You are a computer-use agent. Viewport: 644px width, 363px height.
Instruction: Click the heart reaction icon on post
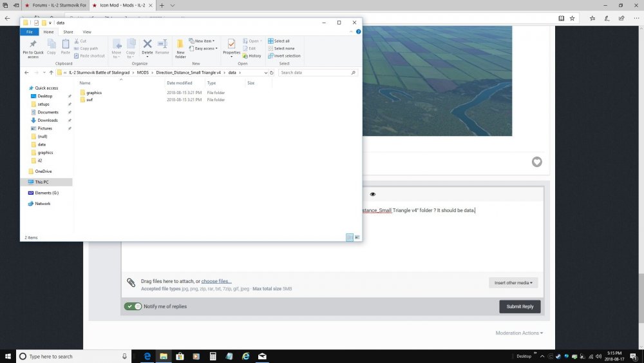click(x=536, y=162)
